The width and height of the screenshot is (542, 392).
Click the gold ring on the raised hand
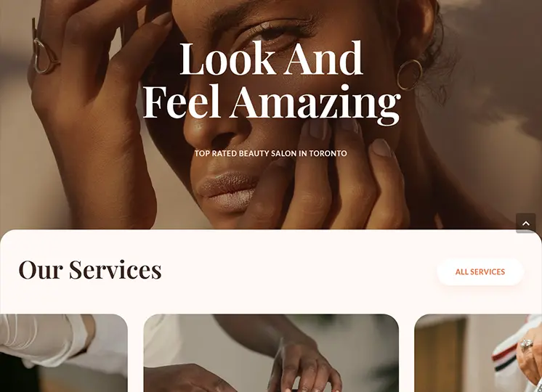(x=45, y=56)
